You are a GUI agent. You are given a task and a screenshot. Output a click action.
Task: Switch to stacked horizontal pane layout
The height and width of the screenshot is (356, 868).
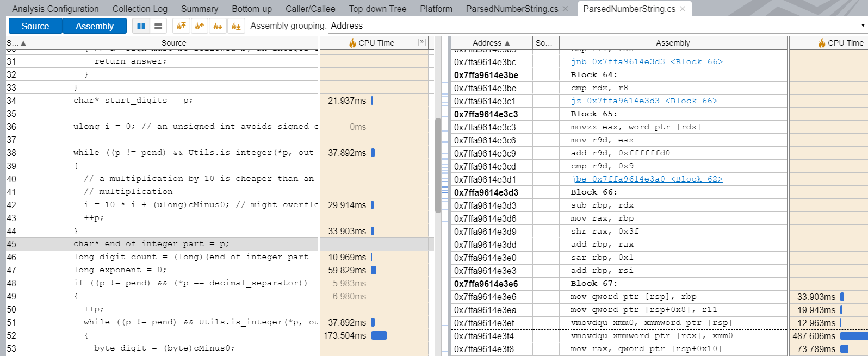(158, 26)
